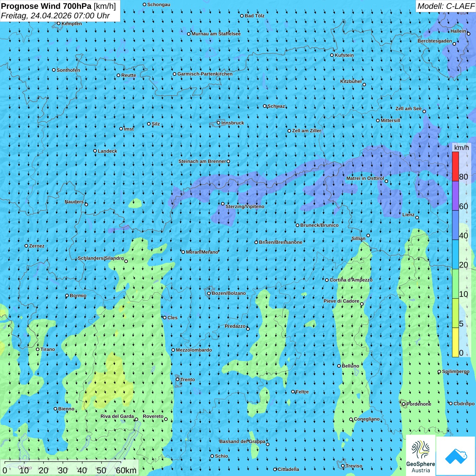Click the Tirano label
Viewport: 476px width, 476px height.
[x=48, y=349]
